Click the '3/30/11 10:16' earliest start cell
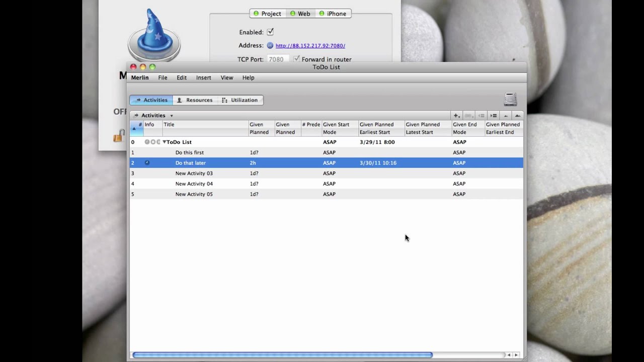 pyautogui.click(x=378, y=163)
